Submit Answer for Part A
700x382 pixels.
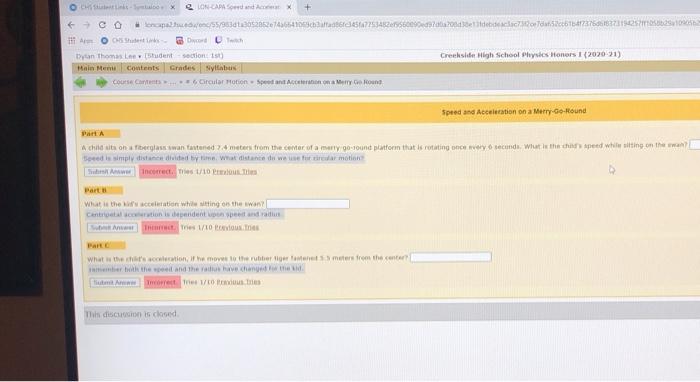[109, 172]
